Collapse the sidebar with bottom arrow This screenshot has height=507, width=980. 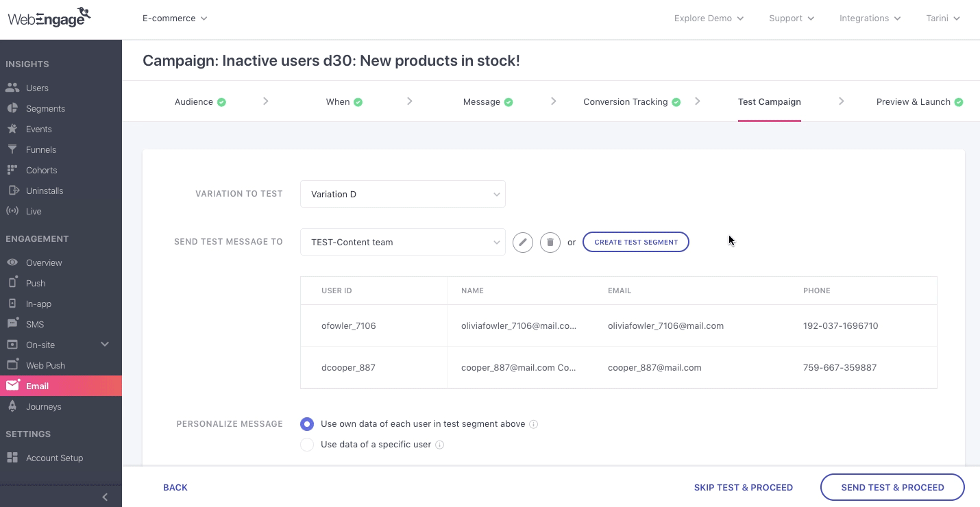coord(105,497)
